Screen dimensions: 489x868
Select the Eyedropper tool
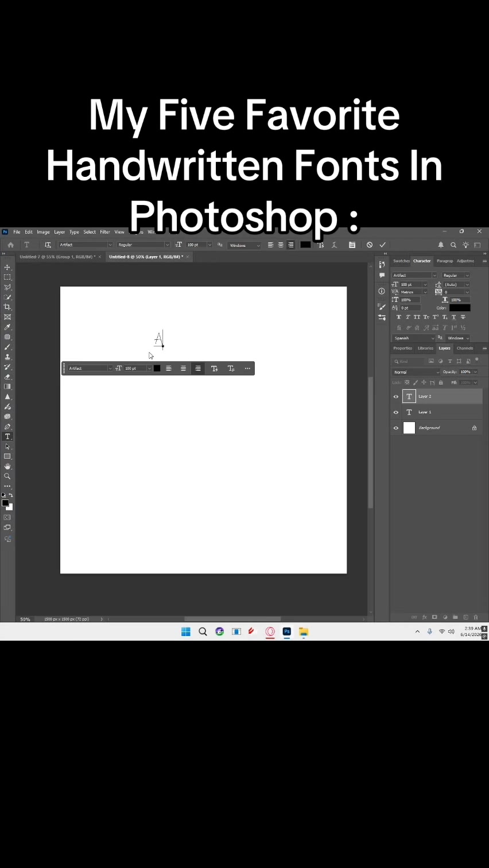point(7,327)
